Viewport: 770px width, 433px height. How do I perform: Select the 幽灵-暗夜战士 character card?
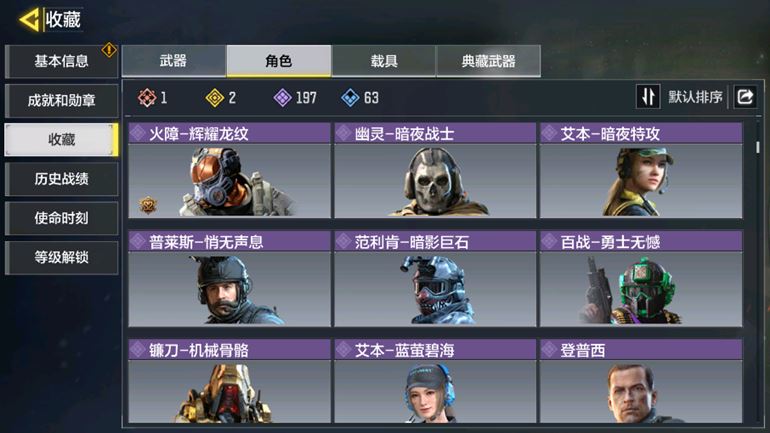[x=435, y=170]
